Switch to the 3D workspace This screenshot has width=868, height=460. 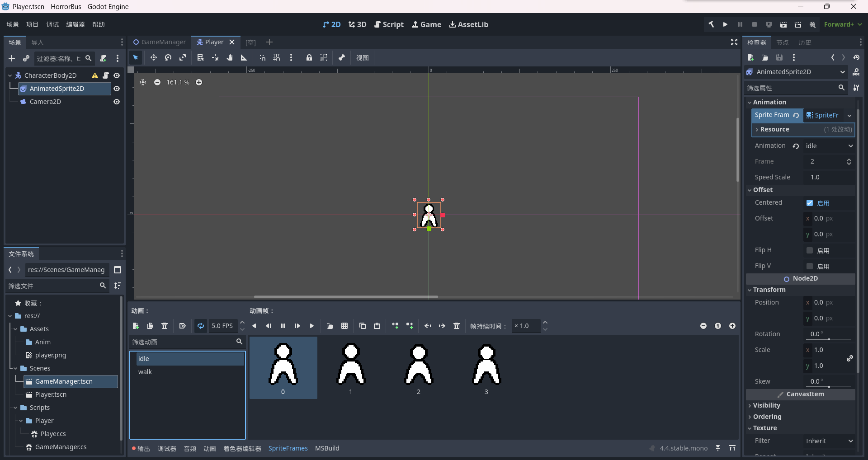[x=357, y=24]
